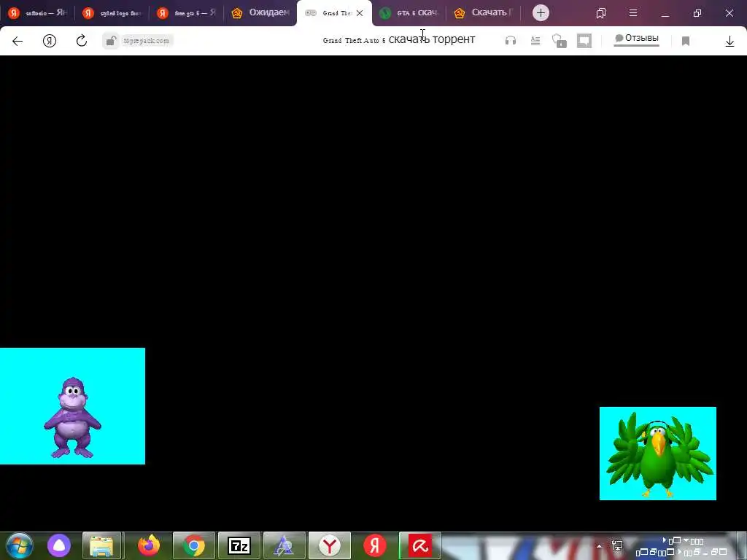The image size is (747, 560).
Task: Switch to the free gta 6 tab
Action: (186, 13)
